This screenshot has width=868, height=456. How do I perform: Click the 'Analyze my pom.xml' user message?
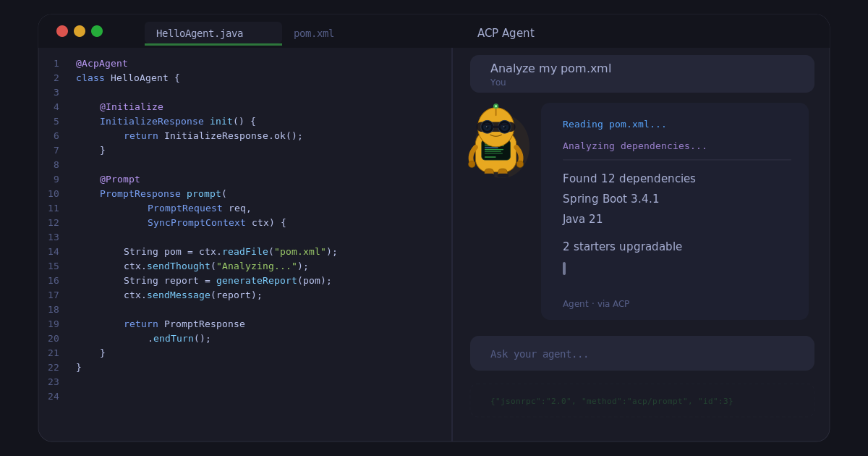pyautogui.click(x=550, y=68)
